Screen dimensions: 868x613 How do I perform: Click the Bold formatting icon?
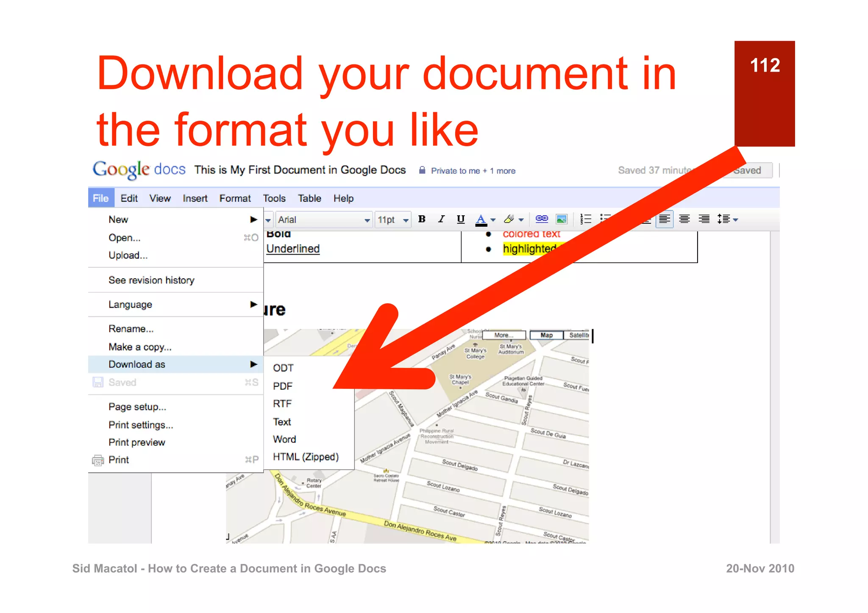[x=422, y=219]
